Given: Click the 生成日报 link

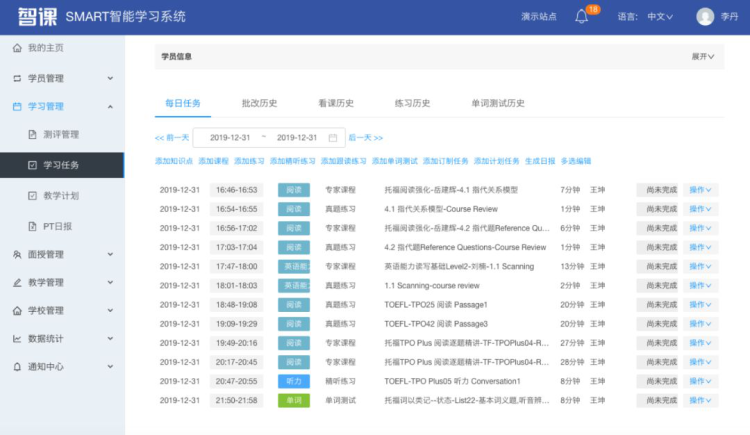Looking at the screenshot, I should pos(539,161).
